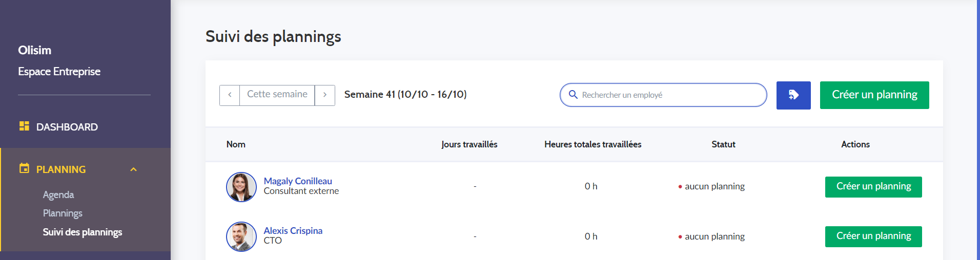This screenshot has width=980, height=260.
Task: Click the Dashboard grid icon in sidebar
Action: (x=24, y=126)
